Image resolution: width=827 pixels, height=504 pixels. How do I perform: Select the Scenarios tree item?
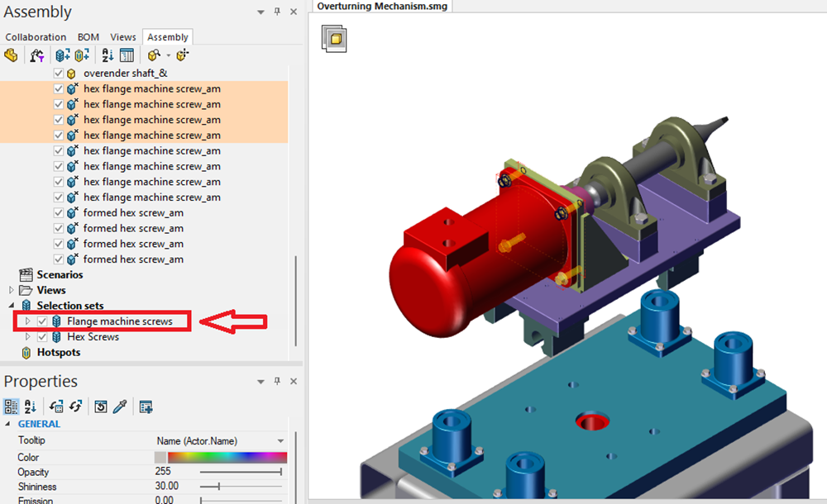click(x=60, y=274)
